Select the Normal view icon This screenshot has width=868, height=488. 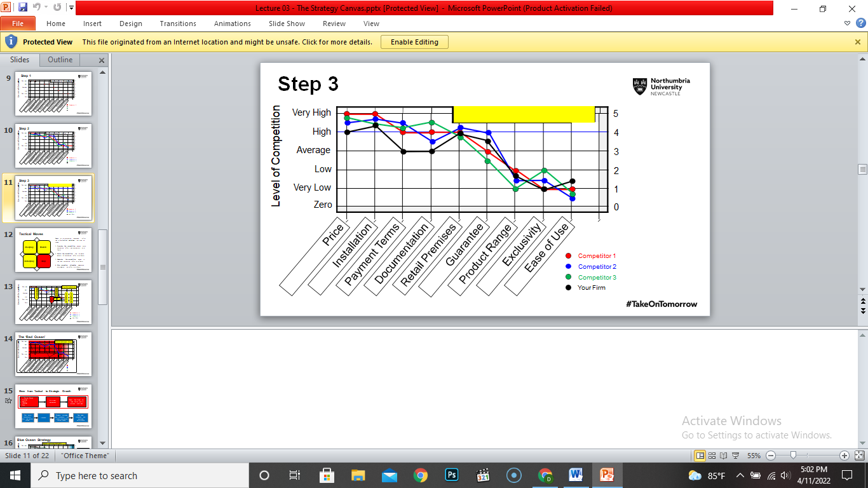point(700,456)
